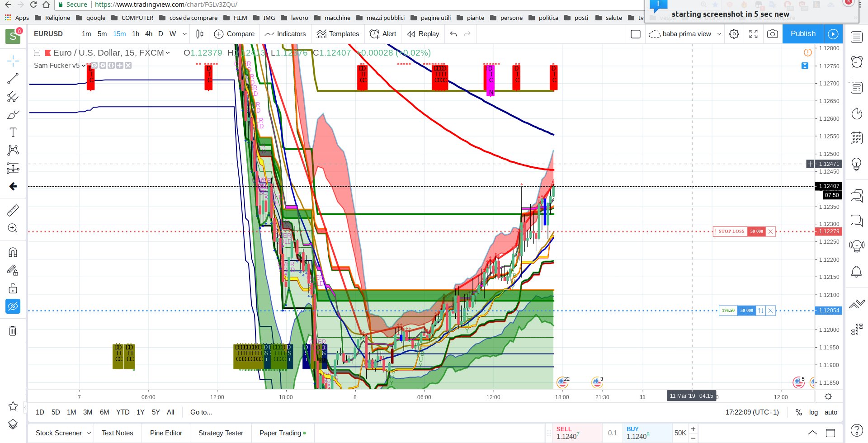Take a chart snapshot with camera
The height and width of the screenshot is (443, 868).
773,34
